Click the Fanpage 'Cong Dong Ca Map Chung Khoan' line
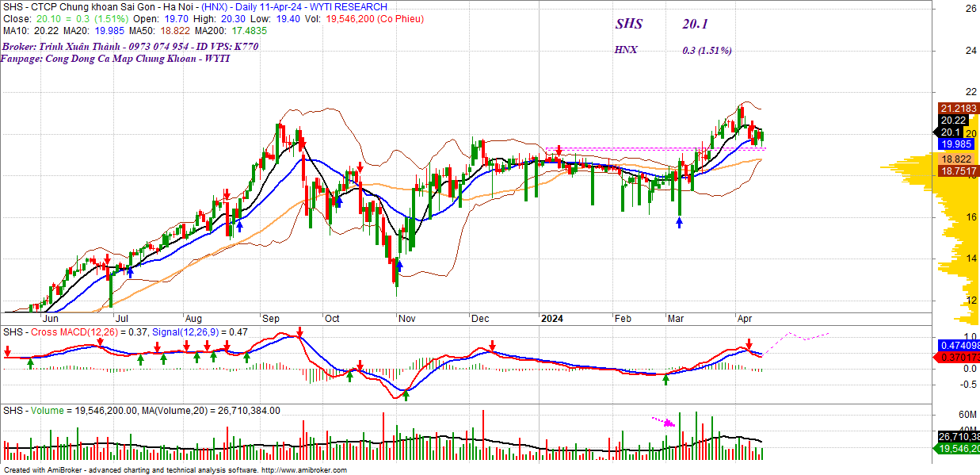980x475 pixels. [x=116, y=58]
